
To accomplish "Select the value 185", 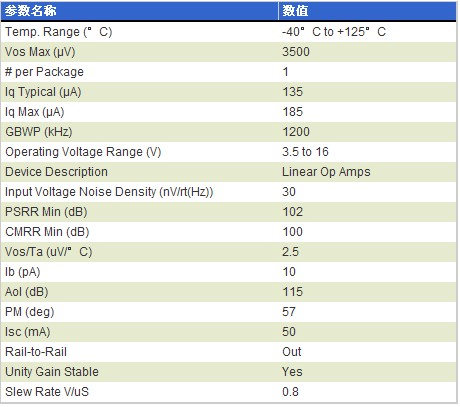I will [292, 112].
